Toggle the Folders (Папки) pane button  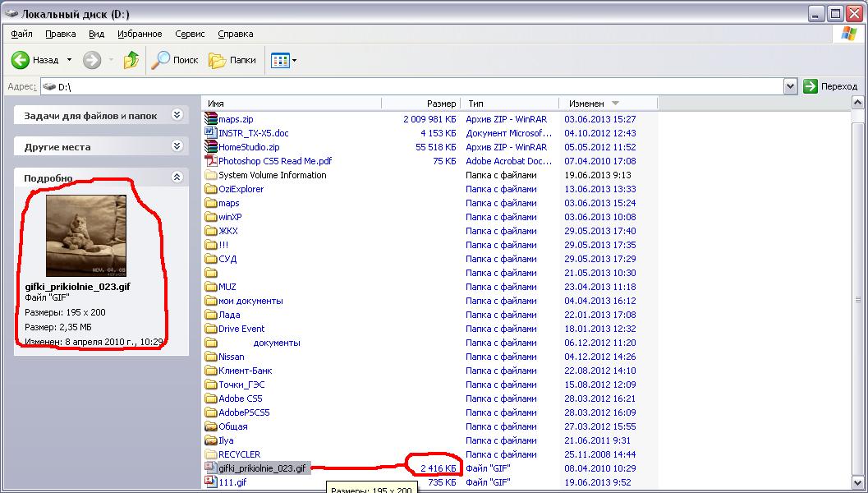(x=218, y=60)
